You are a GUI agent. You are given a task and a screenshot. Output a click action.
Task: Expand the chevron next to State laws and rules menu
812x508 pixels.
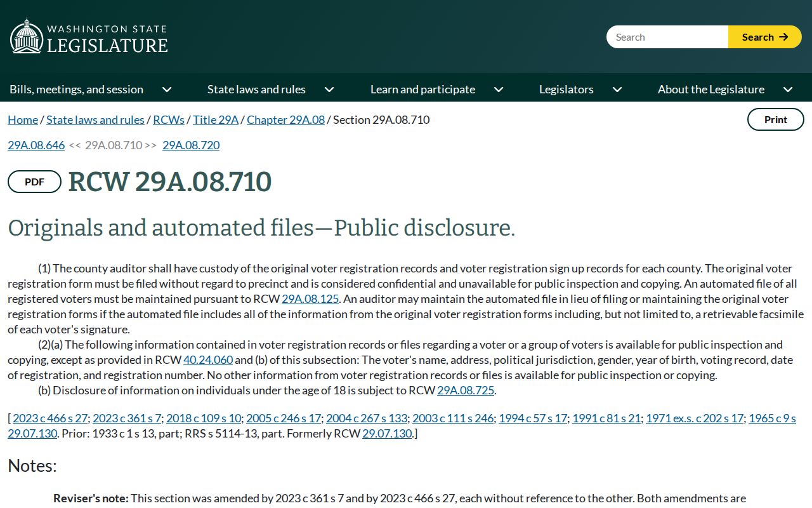(x=329, y=90)
